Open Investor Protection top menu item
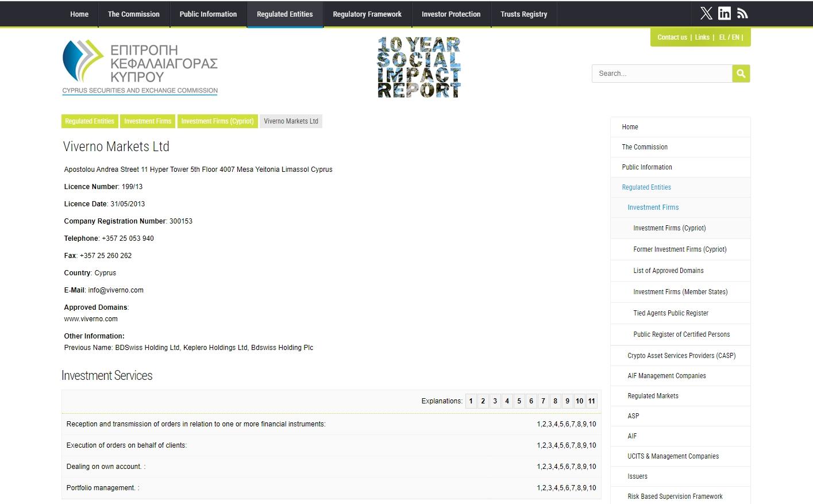The image size is (813, 504). point(451,14)
